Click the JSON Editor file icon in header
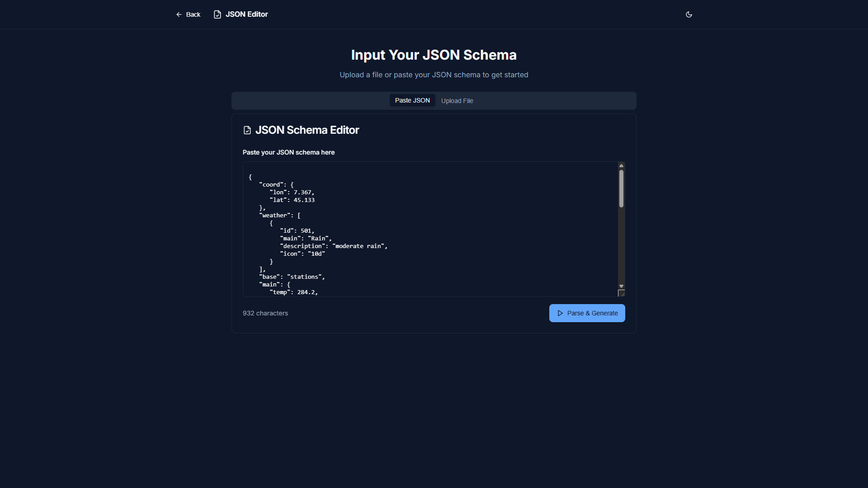Screen dimensions: 868x488 click(x=217, y=14)
